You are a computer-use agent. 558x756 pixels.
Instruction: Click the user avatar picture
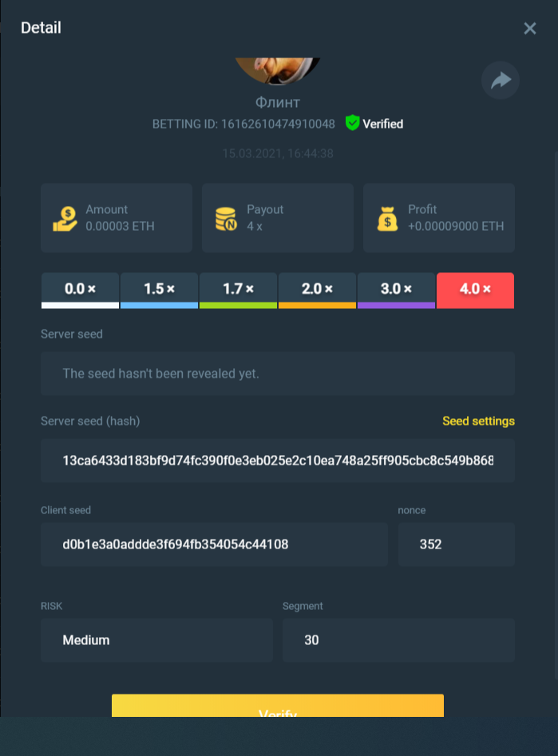pyautogui.click(x=277, y=70)
